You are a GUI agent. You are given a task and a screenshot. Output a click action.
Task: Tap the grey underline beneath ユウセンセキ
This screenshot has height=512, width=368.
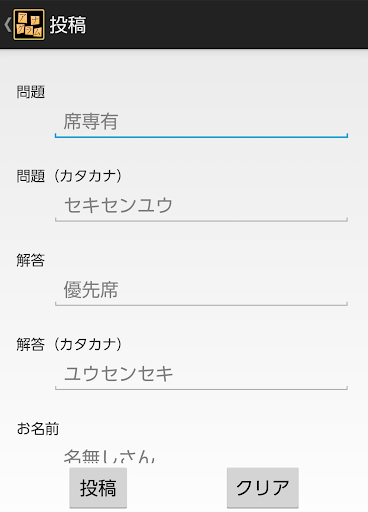(201, 388)
